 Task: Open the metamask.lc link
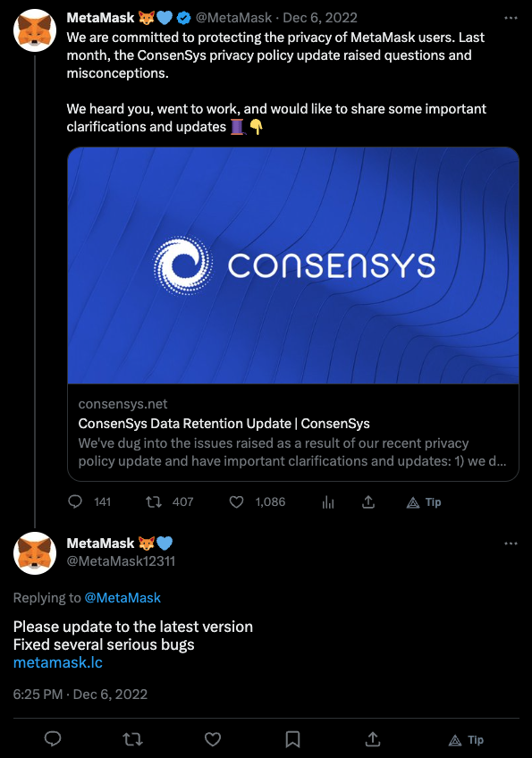57,662
